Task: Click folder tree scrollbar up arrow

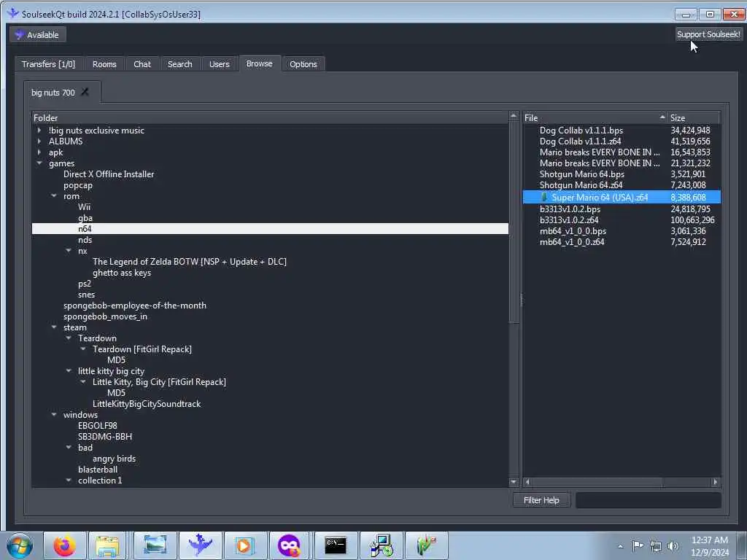Action: (x=514, y=116)
